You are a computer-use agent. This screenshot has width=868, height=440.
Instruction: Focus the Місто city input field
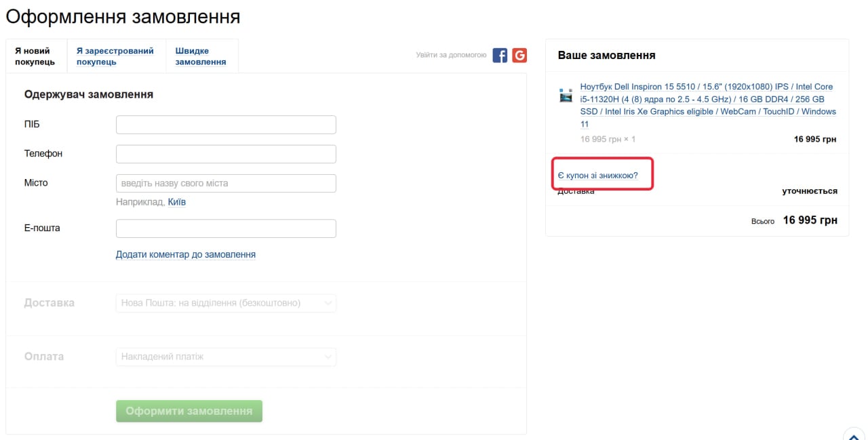click(x=226, y=183)
